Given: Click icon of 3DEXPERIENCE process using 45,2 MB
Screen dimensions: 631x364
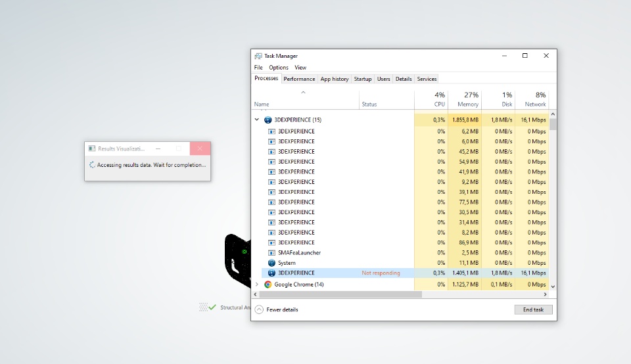Looking at the screenshot, I should pos(271,151).
